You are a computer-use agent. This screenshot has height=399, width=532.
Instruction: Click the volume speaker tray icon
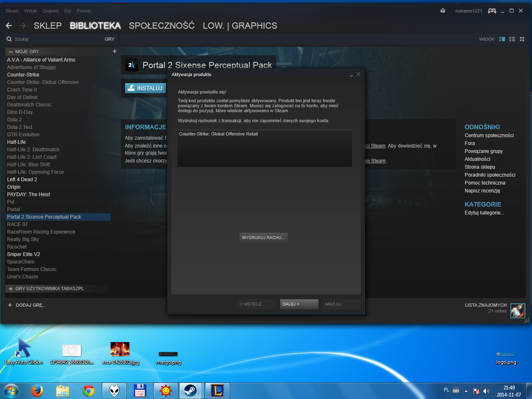point(486,391)
